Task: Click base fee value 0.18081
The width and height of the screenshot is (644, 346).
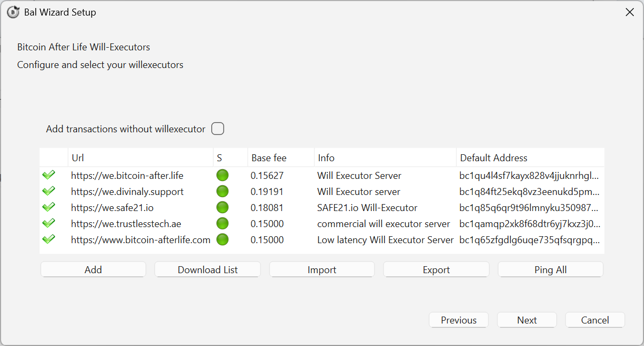Action: coord(267,207)
